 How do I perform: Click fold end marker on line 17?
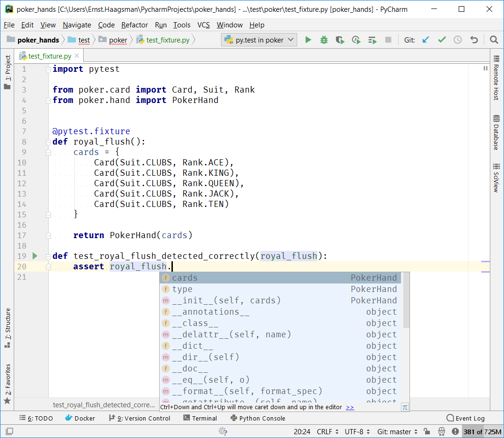(48, 235)
